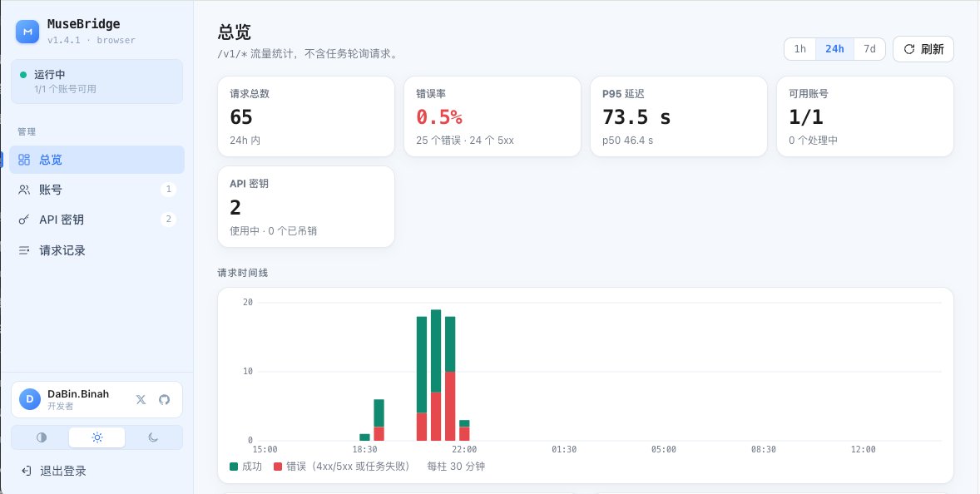Open 总览 in the sidebar

click(97, 160)
